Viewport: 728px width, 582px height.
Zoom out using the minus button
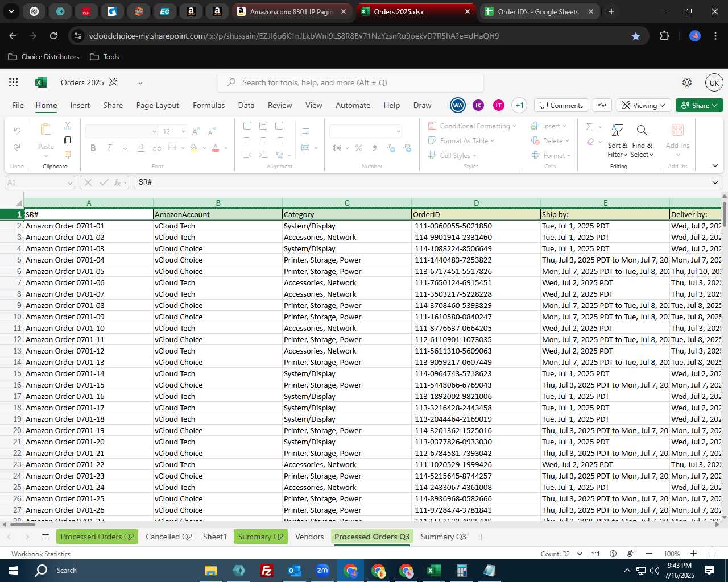(650, 554)
